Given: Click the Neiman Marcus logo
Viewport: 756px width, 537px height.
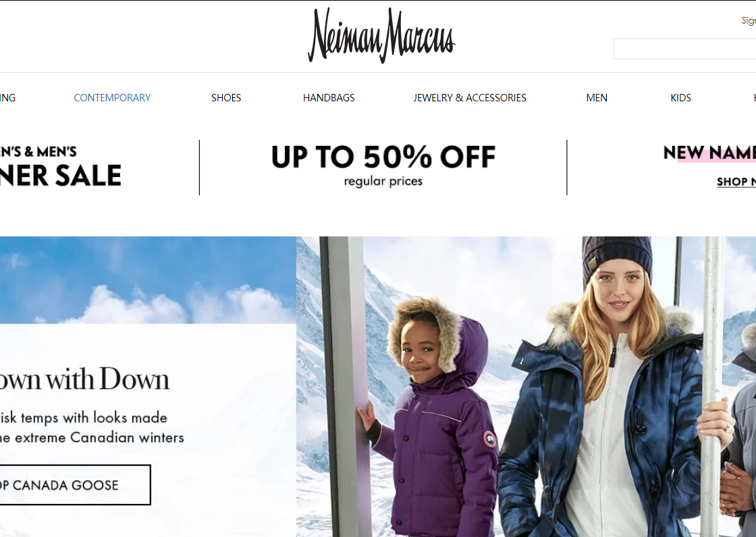Looking at the screenshot, I should click(x=381, y=35).
